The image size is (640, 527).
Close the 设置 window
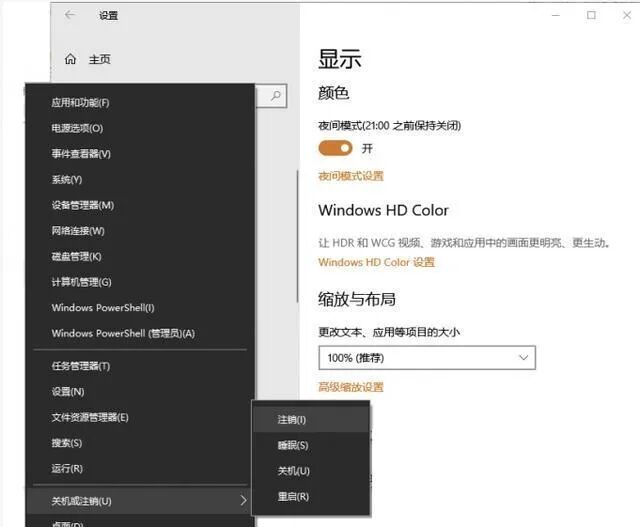(627, 16)
